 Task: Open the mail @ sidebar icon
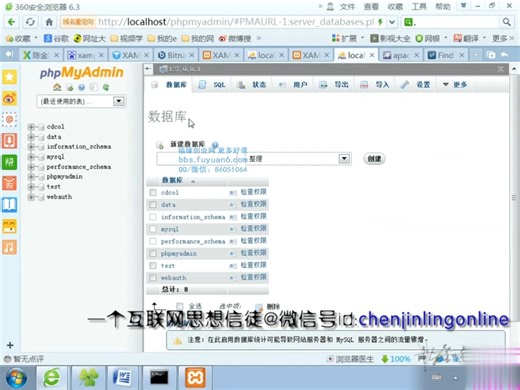tap(9, 119)
